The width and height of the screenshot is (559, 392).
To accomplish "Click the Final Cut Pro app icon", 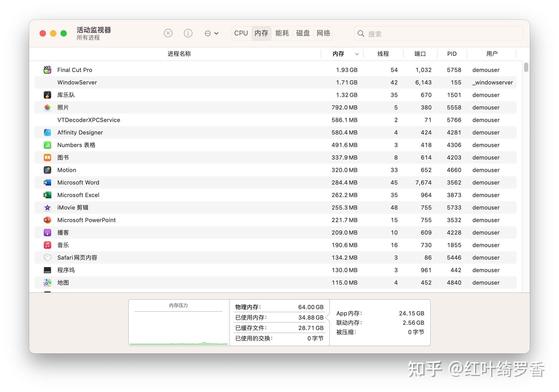I will pyautogui.click(x=47, y=70).
